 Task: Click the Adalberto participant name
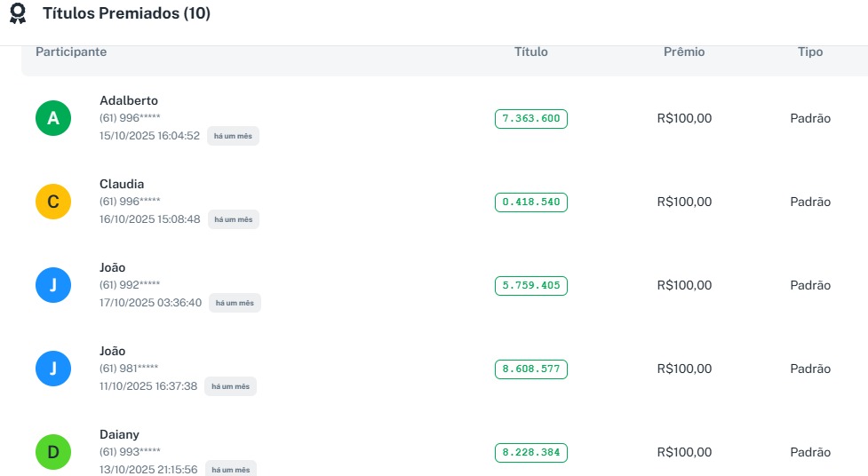click(129, 100)
